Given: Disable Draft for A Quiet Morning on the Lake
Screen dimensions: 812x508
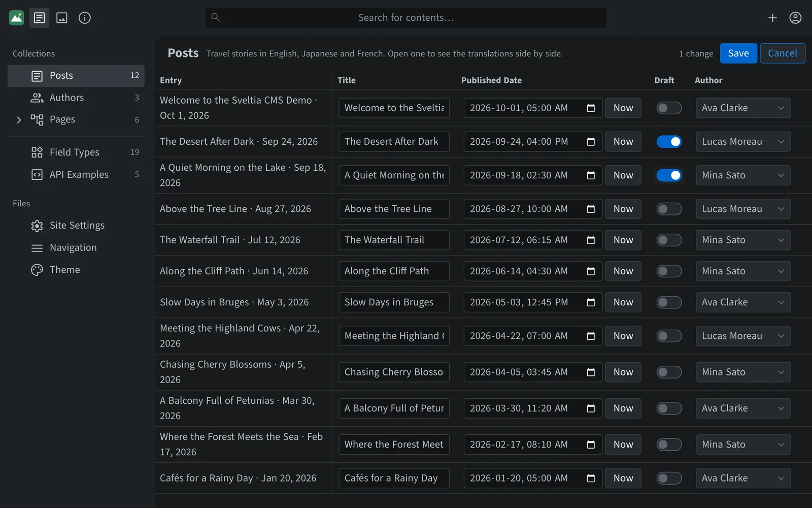Looking at the screenshot, I should (669, 175).
